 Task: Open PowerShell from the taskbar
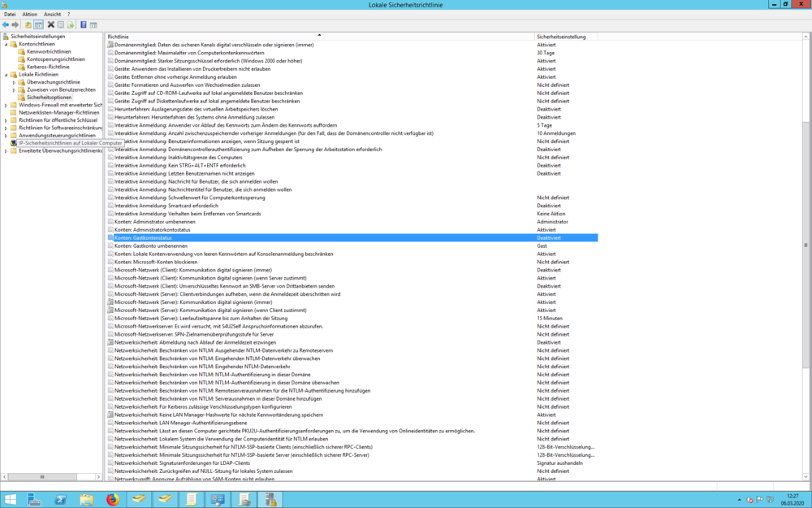coord(61,500)
